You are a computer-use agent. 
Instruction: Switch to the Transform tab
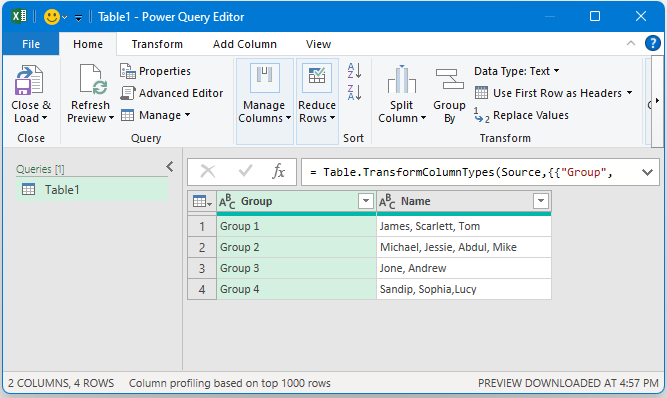[157, 44]
